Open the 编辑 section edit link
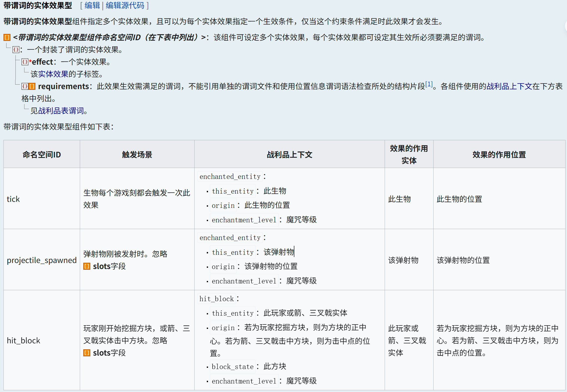This screenshot has height=392, width=567. (92, 5)
